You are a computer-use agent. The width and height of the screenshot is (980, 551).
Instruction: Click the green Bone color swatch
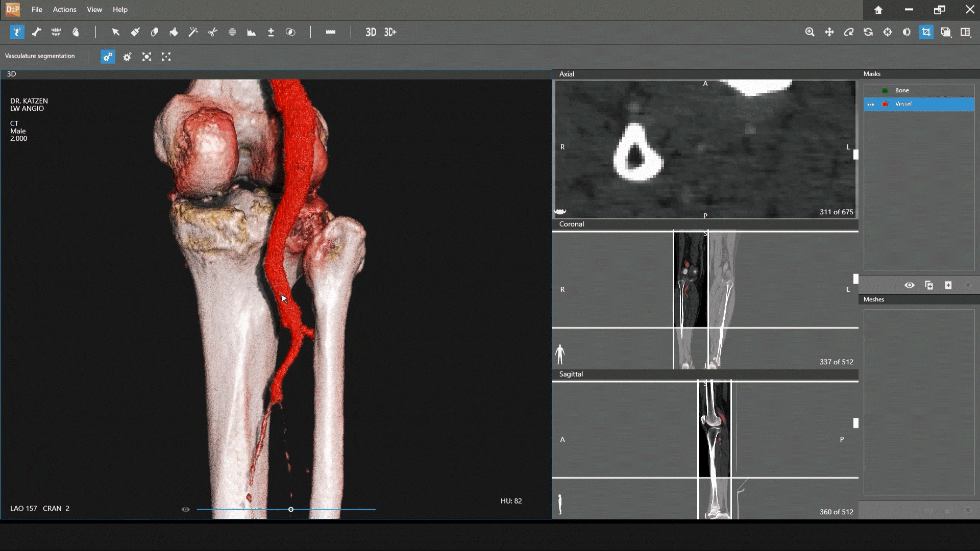coord(885,91)
